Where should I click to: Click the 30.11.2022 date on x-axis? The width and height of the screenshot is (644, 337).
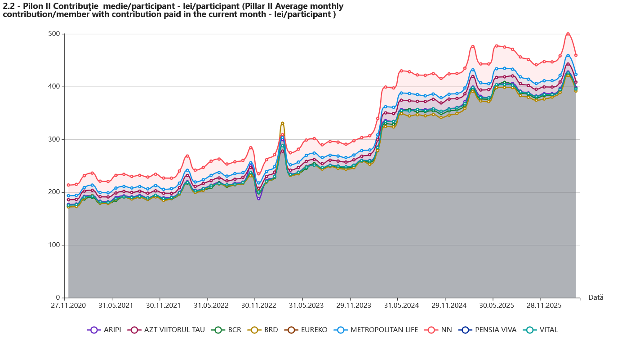click(x=255, y=306)
